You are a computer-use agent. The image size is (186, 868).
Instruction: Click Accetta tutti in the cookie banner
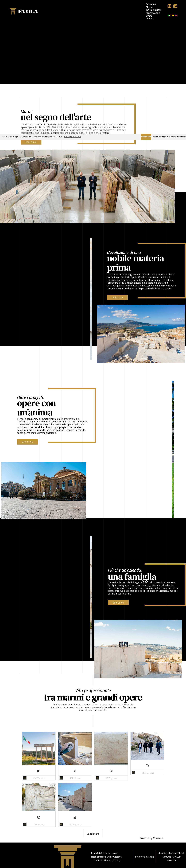pyautogui.click(x=146, y=136)
